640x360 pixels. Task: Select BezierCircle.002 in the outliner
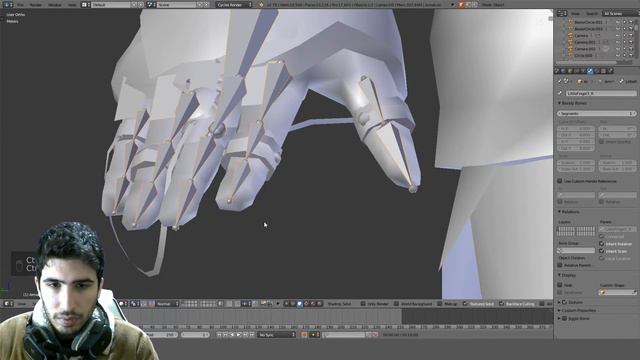click(x=588, y=22)
